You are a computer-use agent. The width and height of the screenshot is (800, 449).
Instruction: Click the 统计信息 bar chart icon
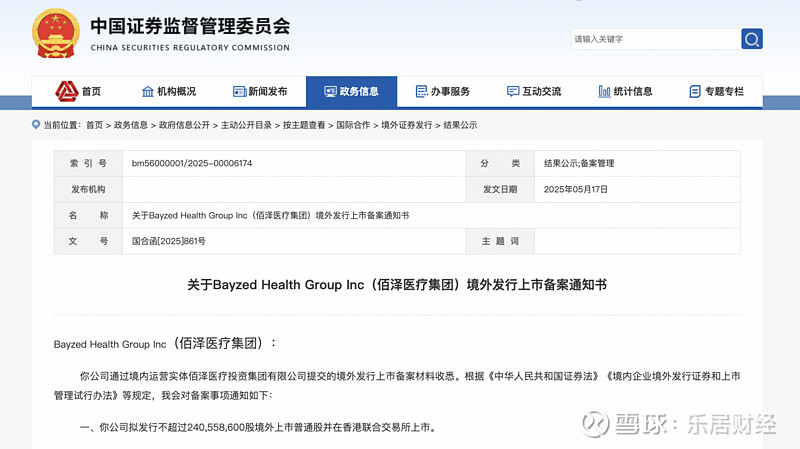tap(604, 91)
